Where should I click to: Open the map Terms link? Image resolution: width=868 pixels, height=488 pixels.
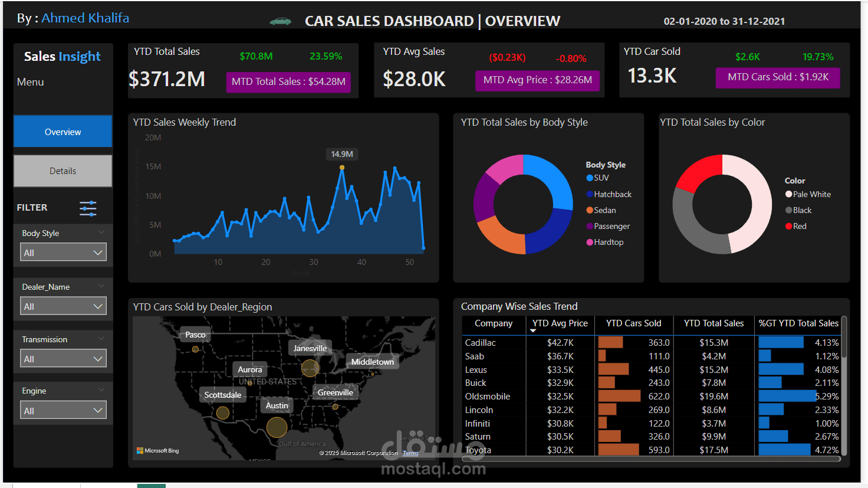pyautogui.click(x=410, y=453)
